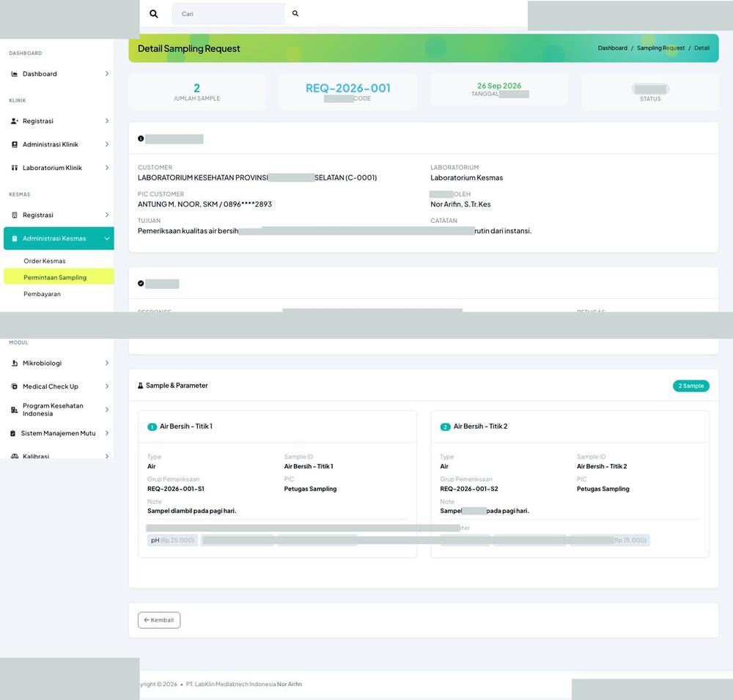Click the Medical Check Up icon

(15, 387)
